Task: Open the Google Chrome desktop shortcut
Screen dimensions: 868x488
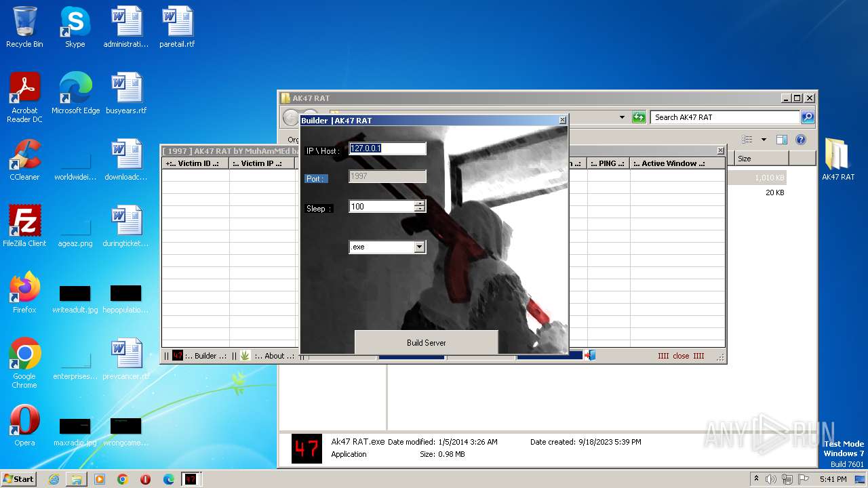Action: click(24, 363)
